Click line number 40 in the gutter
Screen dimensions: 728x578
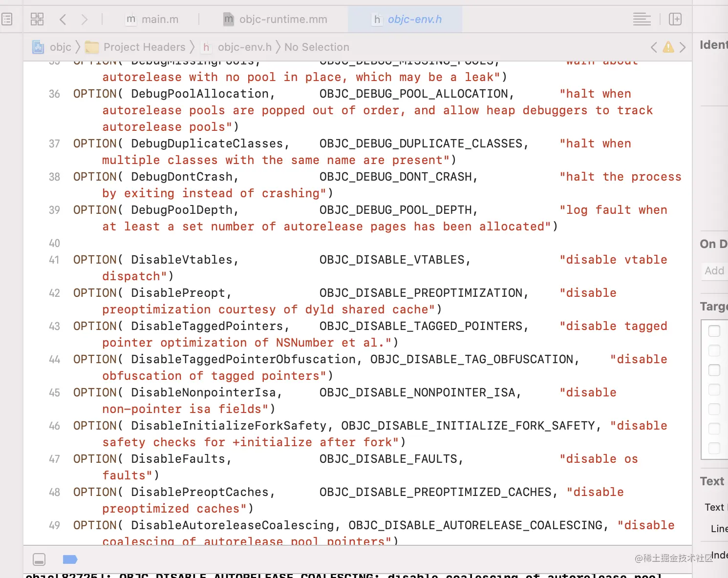coord(54,244)
